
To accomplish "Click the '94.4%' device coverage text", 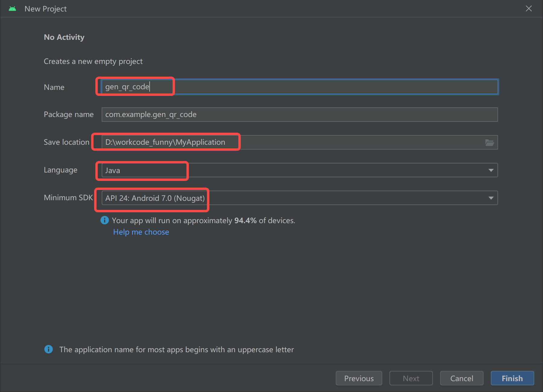I will pos(245,220).
